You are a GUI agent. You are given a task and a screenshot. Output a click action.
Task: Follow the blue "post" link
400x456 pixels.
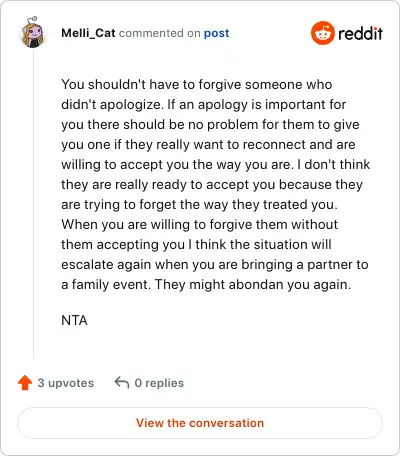(x=217, y=33)
